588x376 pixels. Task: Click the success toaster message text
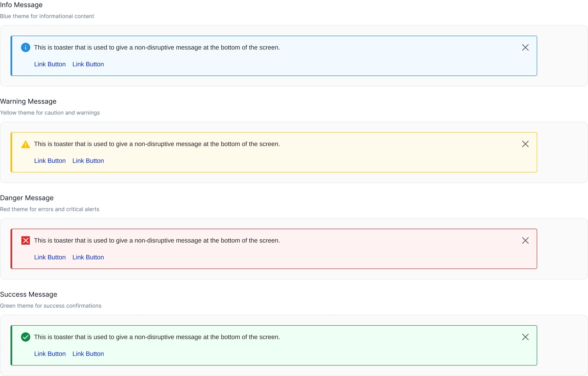157,337
